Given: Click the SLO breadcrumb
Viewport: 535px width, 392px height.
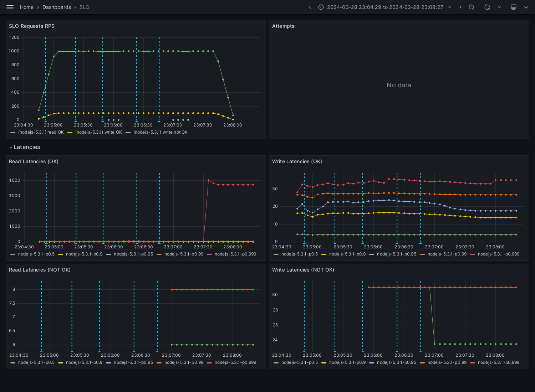Looking at the screenshot, I should 85,7.
